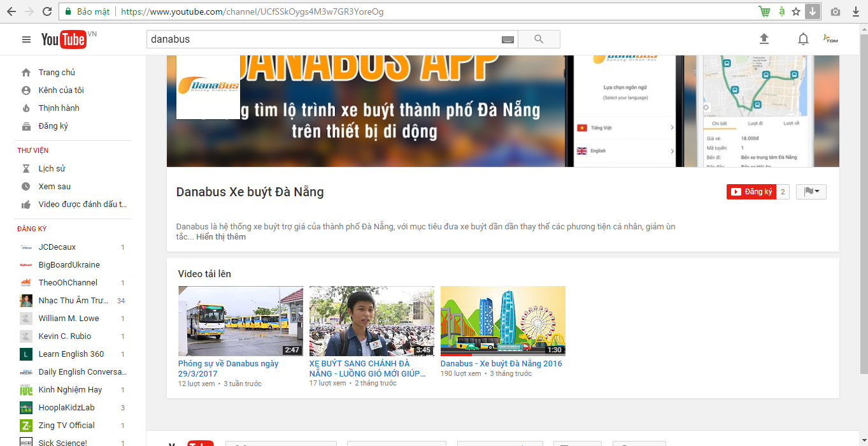This screenshot has height=446, width=868.
Task: Open the shopping cart extension icon
Action: [x=764, y=11]
